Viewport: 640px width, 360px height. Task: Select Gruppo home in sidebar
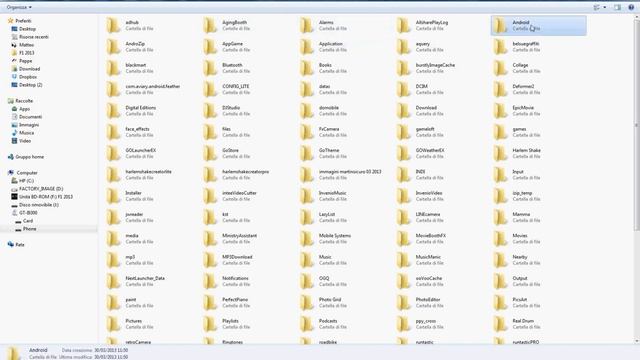click(x=29, y=157)
